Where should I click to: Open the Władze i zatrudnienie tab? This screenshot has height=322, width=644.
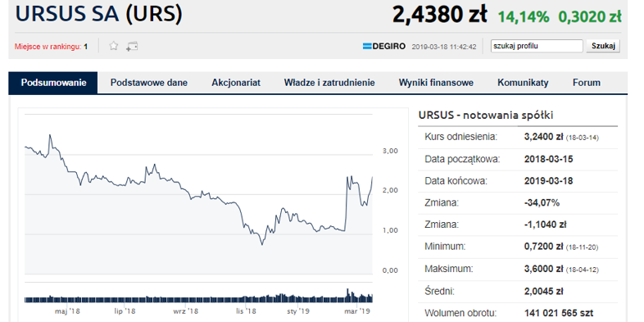pos(329,83)
